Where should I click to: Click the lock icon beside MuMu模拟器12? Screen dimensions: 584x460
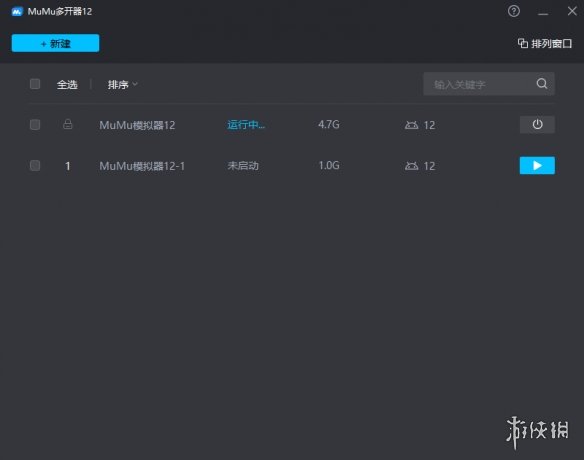[x=68, y=124]
